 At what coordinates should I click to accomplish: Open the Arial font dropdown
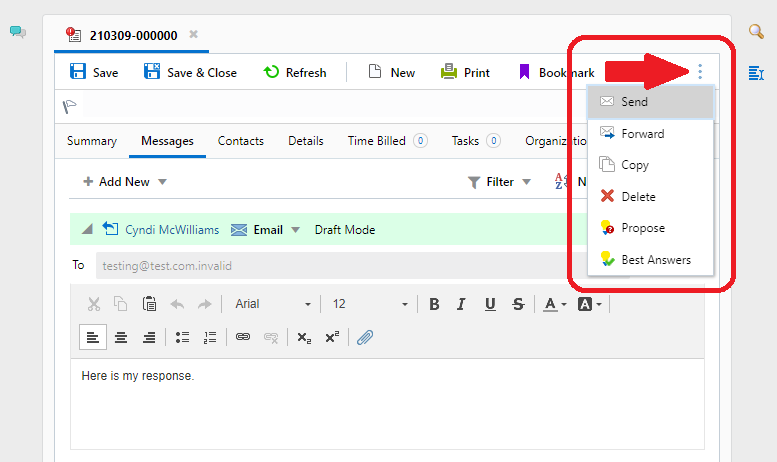[272, 304]
